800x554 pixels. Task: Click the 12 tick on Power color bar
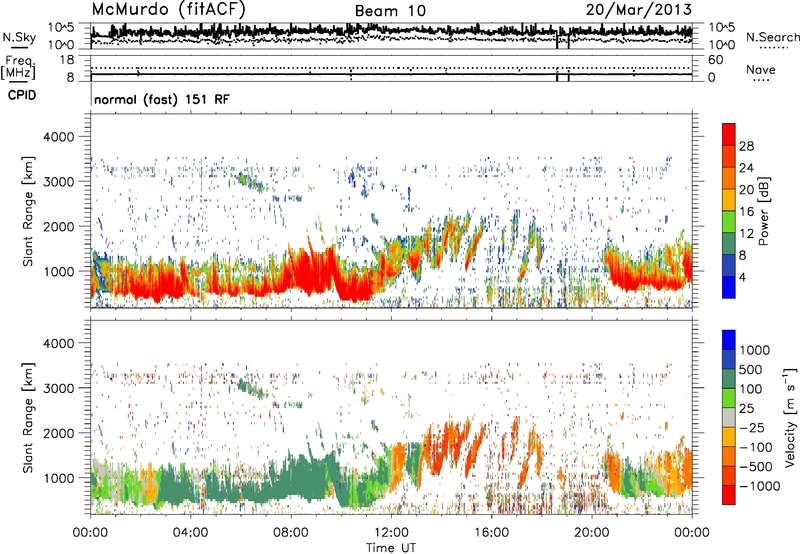pyautogui.click(x=746, y=234)
